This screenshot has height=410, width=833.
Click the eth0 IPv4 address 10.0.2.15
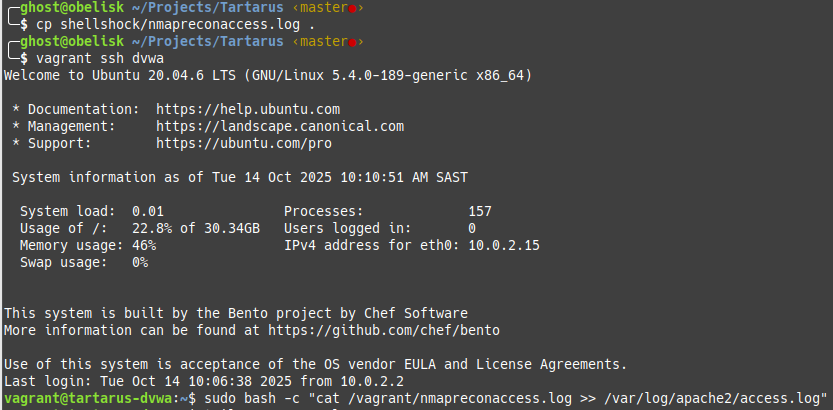(x=504, y=245)
